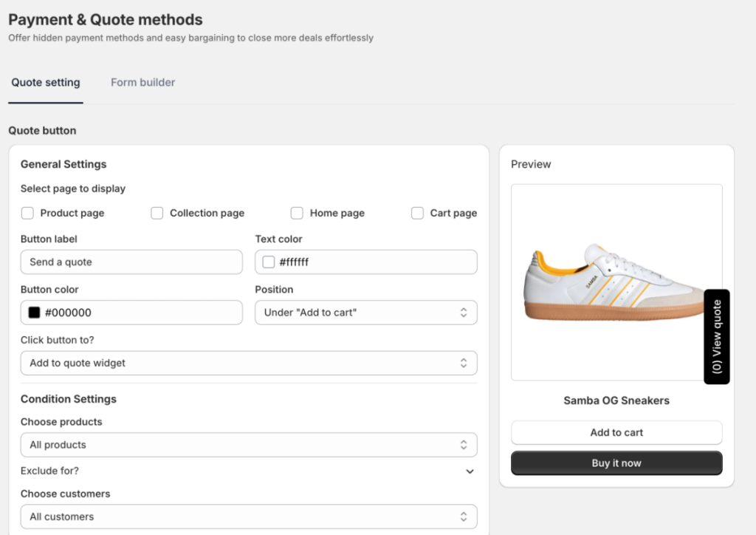Edit the #ffffff text color field

pyautogui.click(x=366, y=262)
